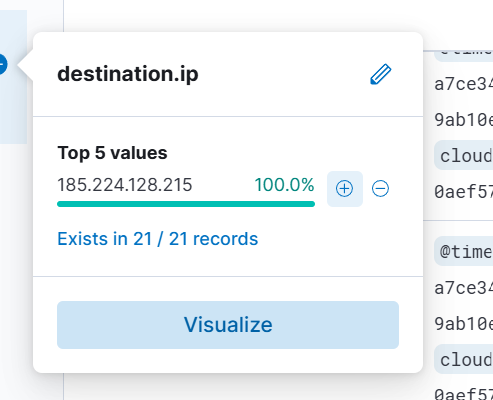493x400 pixels.
Task: Click the 'Top 5 values' heading
Action: point(112,153)
